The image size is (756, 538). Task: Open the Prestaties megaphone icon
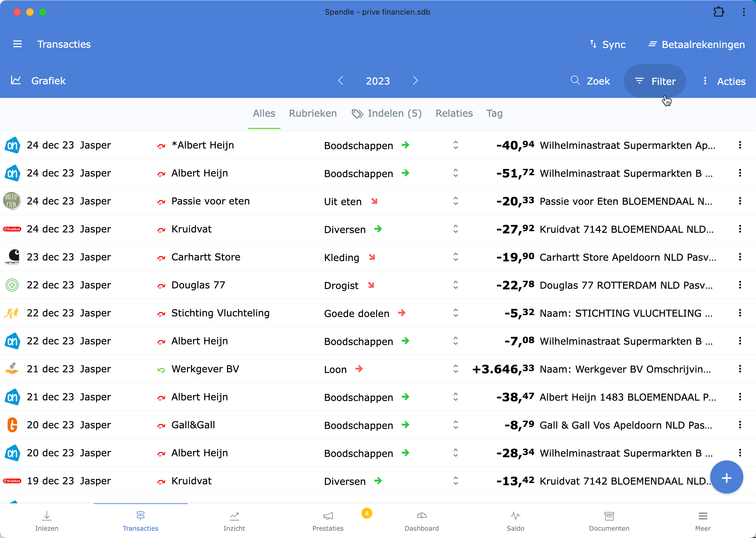pyautogui.click(x=328, y=516)
